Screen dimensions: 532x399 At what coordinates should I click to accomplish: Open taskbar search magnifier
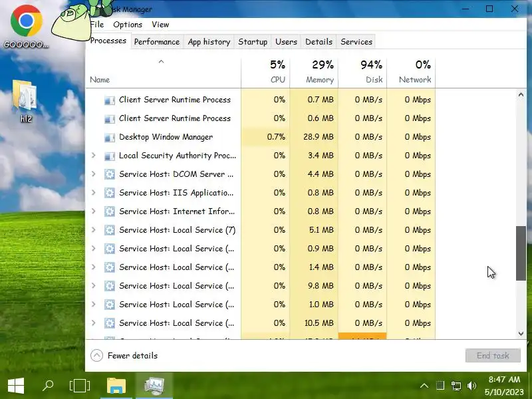(x=48, y=386)
